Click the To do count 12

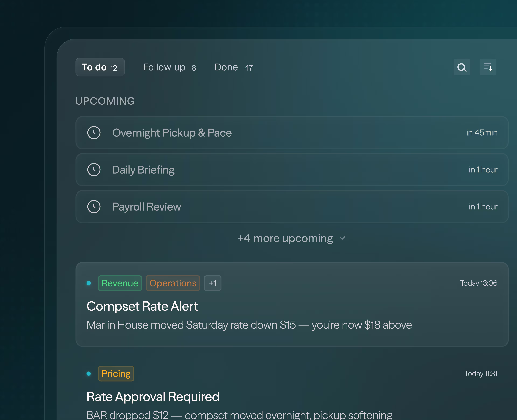pyautogui.click(x=114, y=68)
